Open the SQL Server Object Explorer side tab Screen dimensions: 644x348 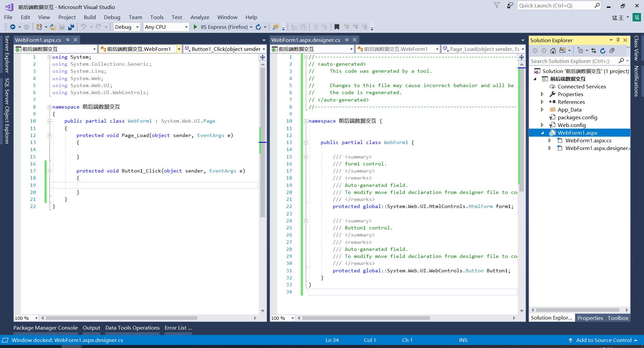tap(7, 111)
